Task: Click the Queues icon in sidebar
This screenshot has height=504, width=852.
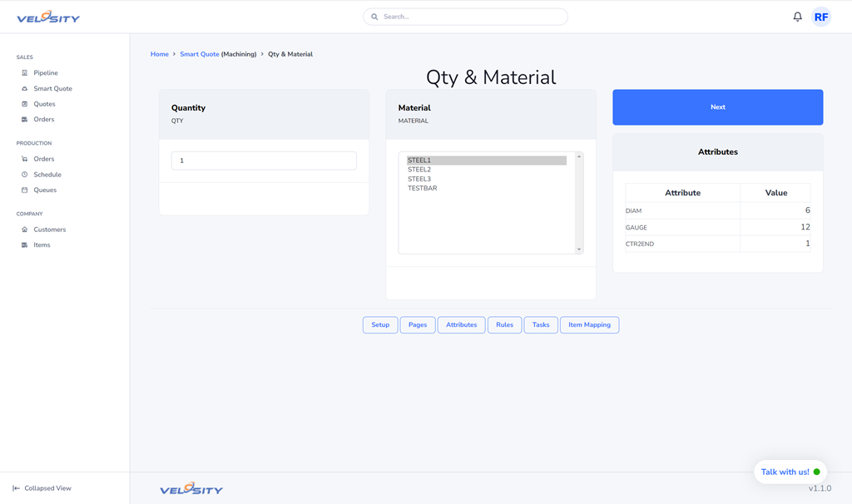Action: pos(25,190)
